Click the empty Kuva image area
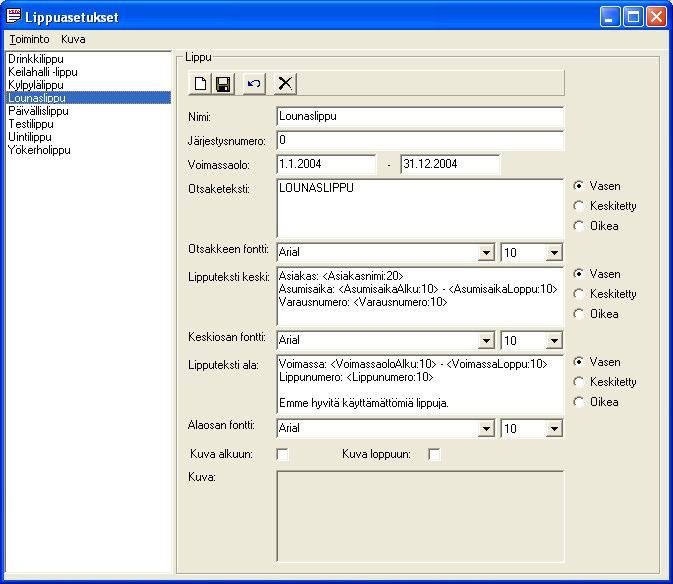Screen dimensions: 673x584 coord(420,517)
